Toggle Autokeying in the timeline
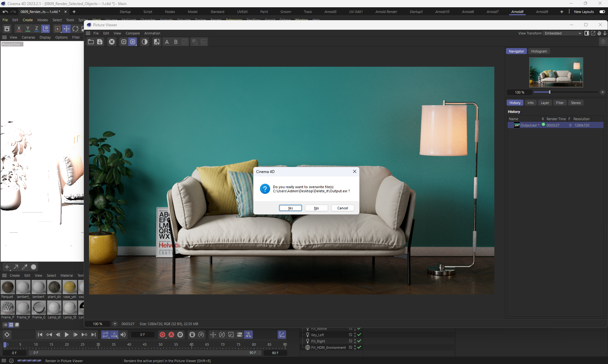Image resolution: width=608 pixels, height=364 pixels. click(171, 335)
